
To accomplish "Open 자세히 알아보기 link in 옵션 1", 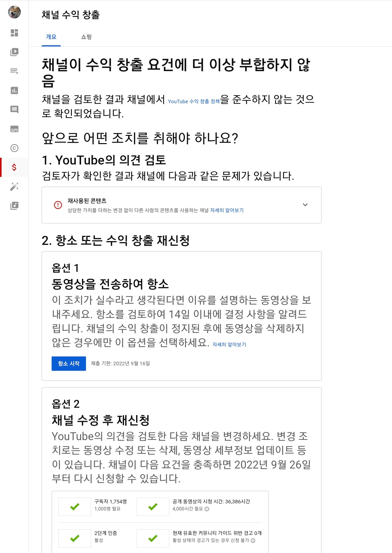I will (x=229, y=345).
